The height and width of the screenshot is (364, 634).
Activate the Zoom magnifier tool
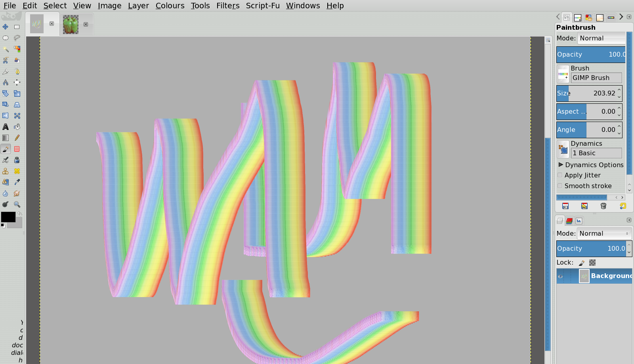point(17,204)
